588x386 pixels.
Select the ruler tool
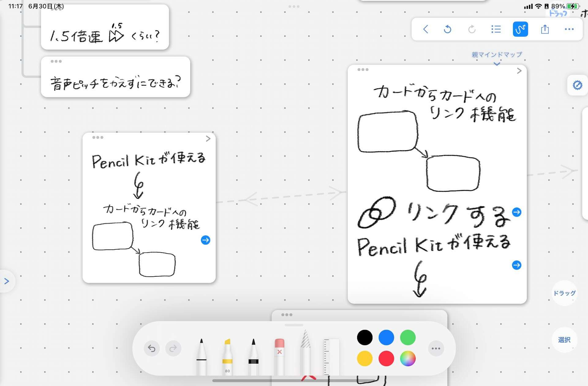click(331, 357)
